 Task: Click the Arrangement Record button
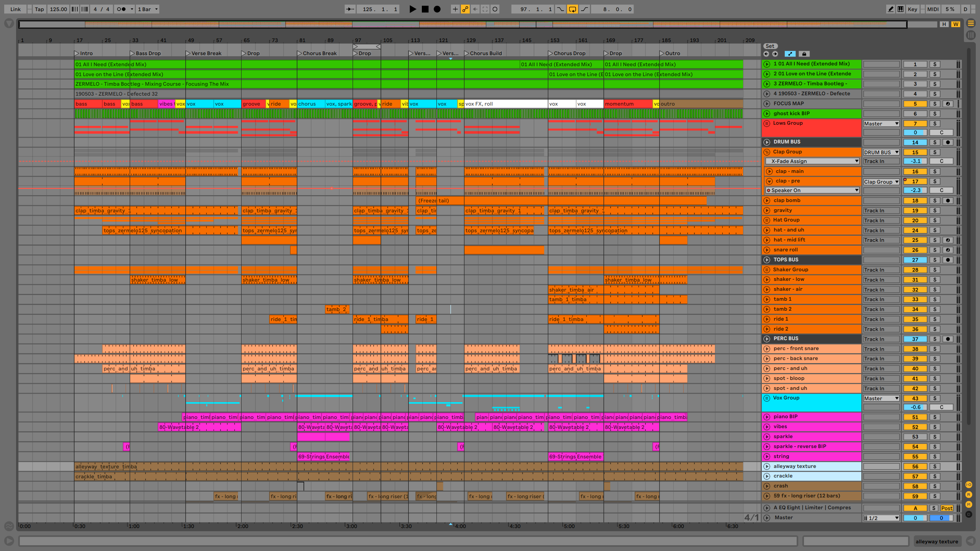(437, 9)
